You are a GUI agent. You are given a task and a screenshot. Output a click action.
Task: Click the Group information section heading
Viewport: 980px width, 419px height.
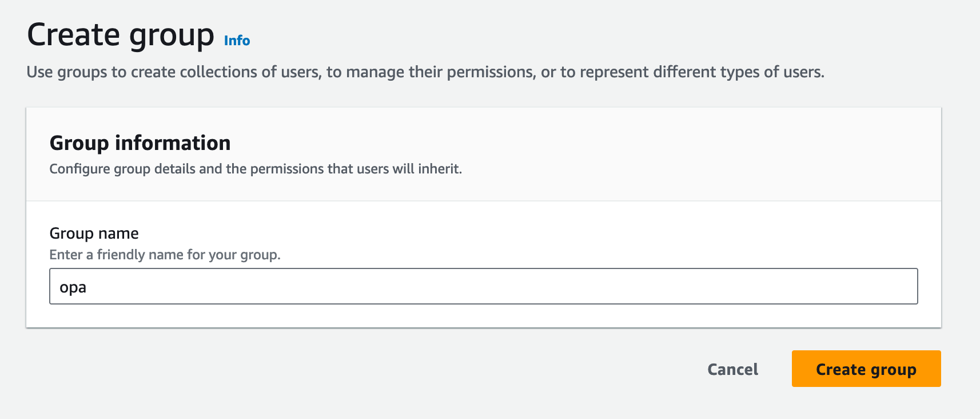140,143
